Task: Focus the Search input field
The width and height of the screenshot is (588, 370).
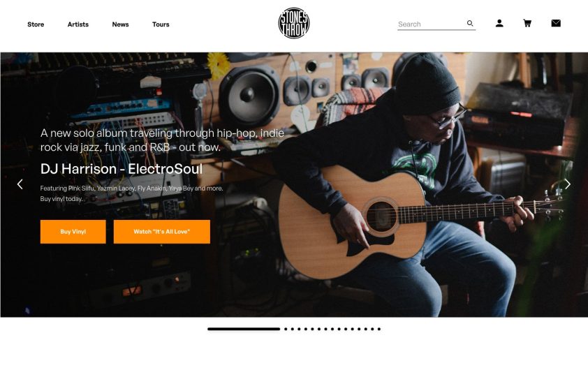Action: [432, 24]
